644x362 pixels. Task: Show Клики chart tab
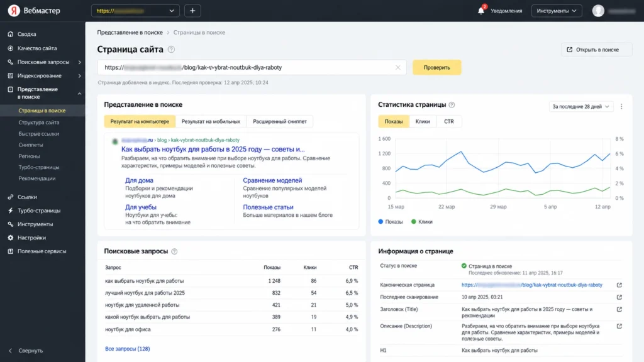pyautogui.click(x=422, y=121)
